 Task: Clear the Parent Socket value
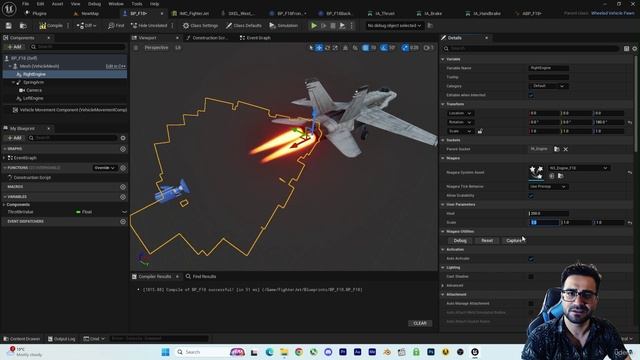point(566,149)
